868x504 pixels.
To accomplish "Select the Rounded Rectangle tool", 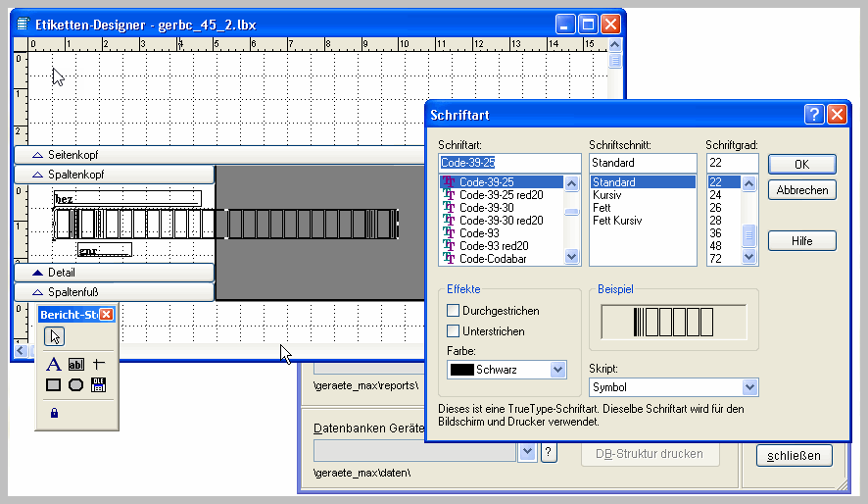I will point(76,384).
